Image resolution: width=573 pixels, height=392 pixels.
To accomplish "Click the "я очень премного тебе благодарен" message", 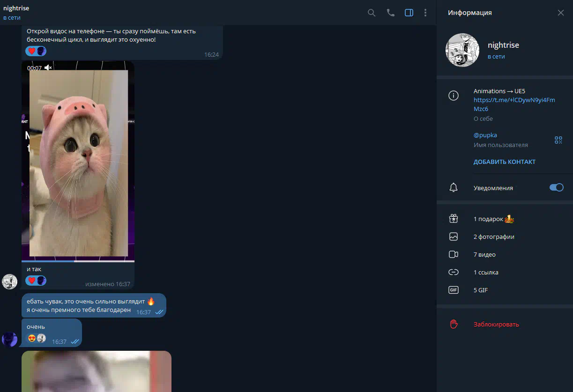I will (x=79, y=310).
